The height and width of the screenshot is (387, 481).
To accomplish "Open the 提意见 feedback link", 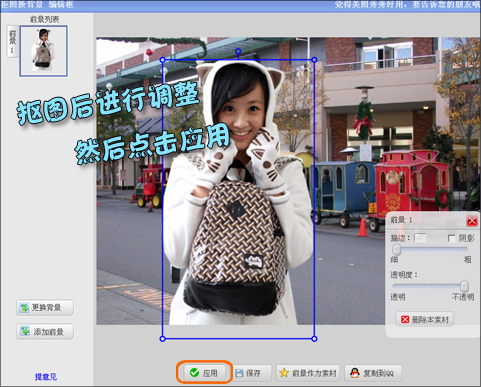I will 46,377.
